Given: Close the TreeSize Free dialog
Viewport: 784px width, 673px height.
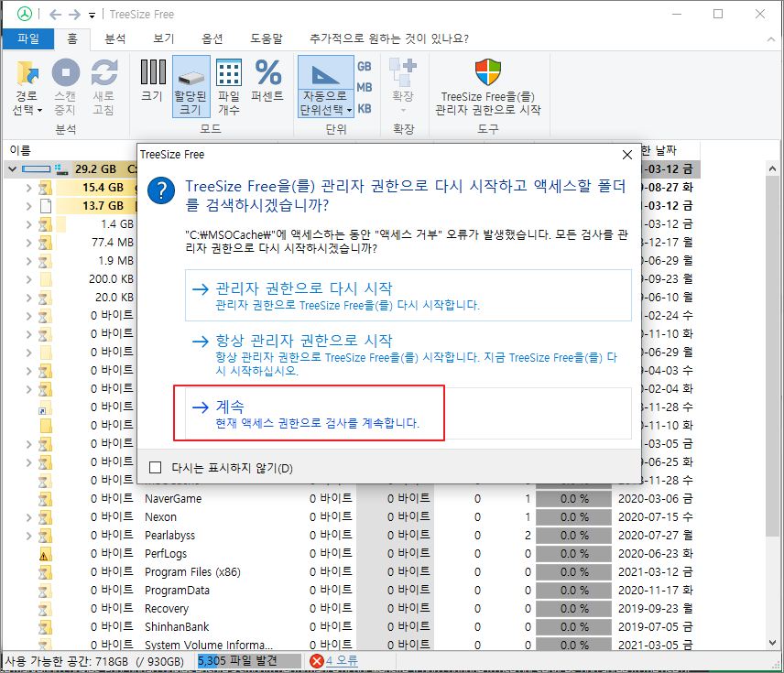Looking at the screenshot, I should [627, 155].
